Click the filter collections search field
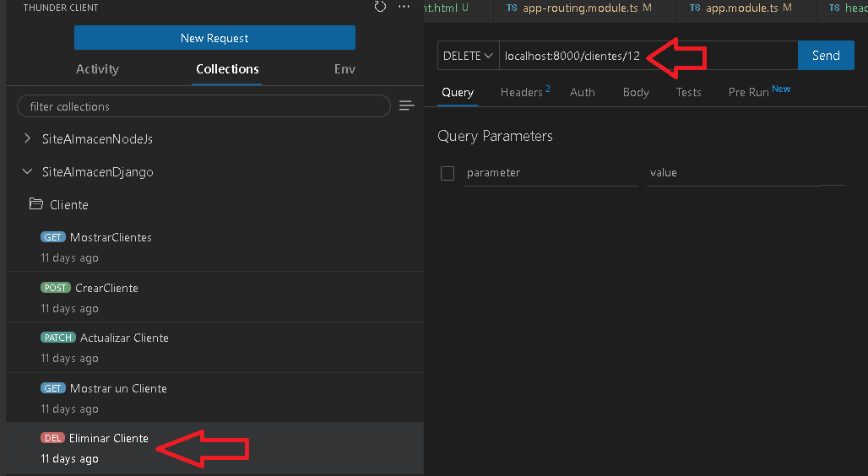Viewport: 868px width, 476px height. pos(203,106)
